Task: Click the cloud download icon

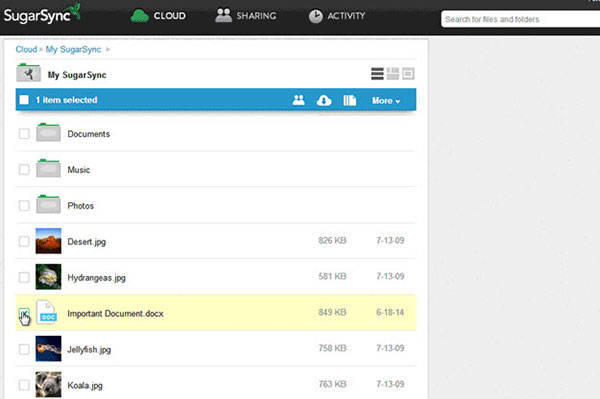Action: (x=324, y=101)
